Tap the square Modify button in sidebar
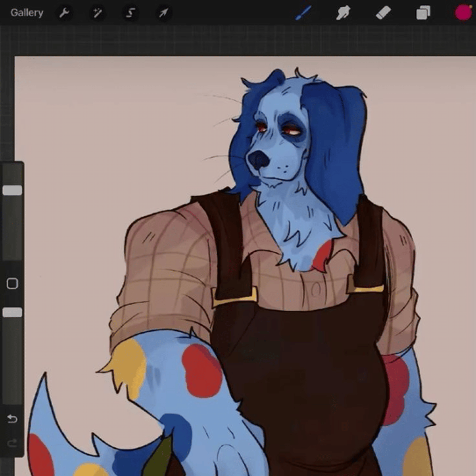Viewport: 476px width, 476px height. point(12,284)
